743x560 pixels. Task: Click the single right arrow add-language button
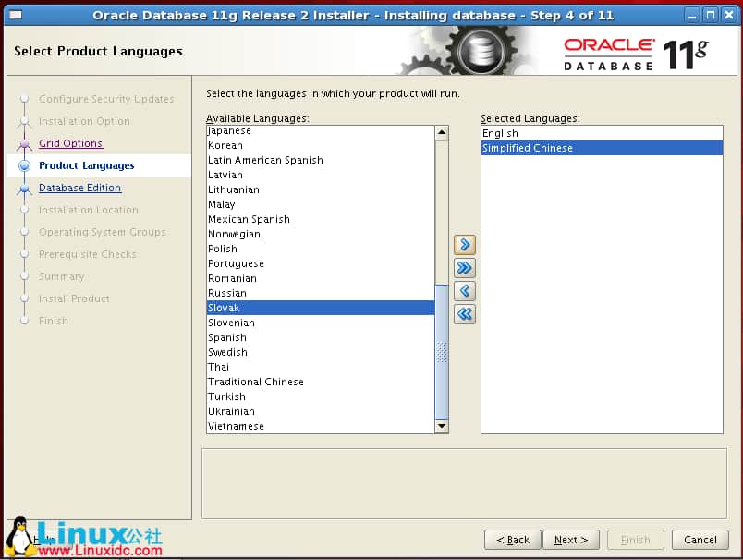(465, 245)
